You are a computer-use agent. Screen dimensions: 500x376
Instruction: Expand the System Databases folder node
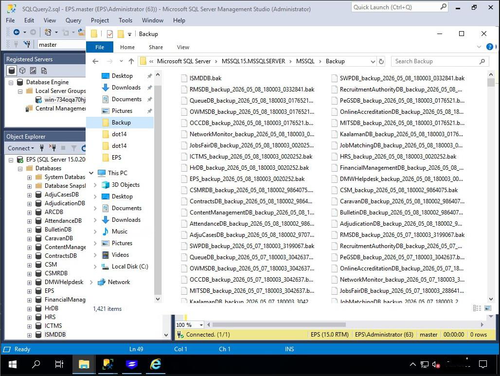[29, 177]
